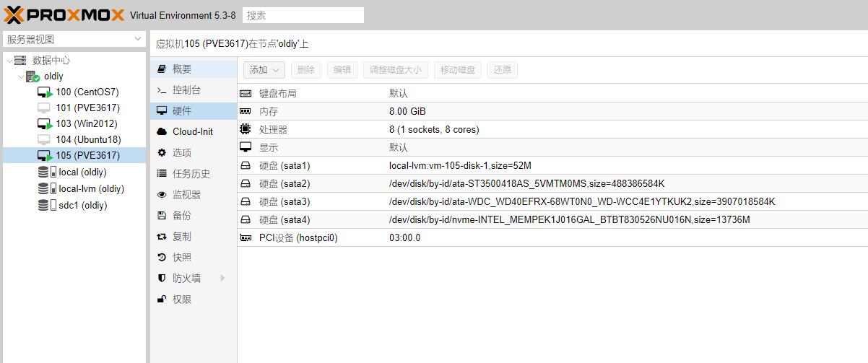Select 103 (Win2012) in the tree
868x363 pixels.
pos(86,124)
